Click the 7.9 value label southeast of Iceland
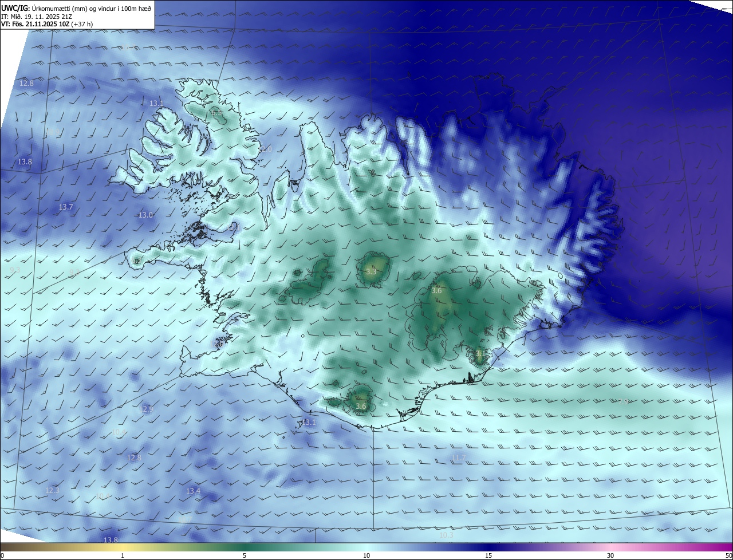Image resolution: width=733 pixels, height=560 pixels. [x=622, y=402]
